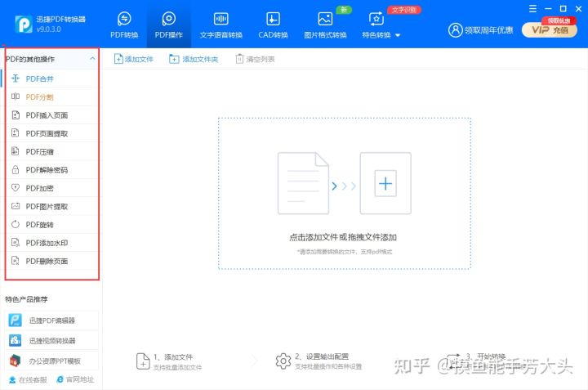Click the PDF压缩 compress icon
Image resolution: width=588 pixels, height=390 pixels.
click(x=16, y=151)
